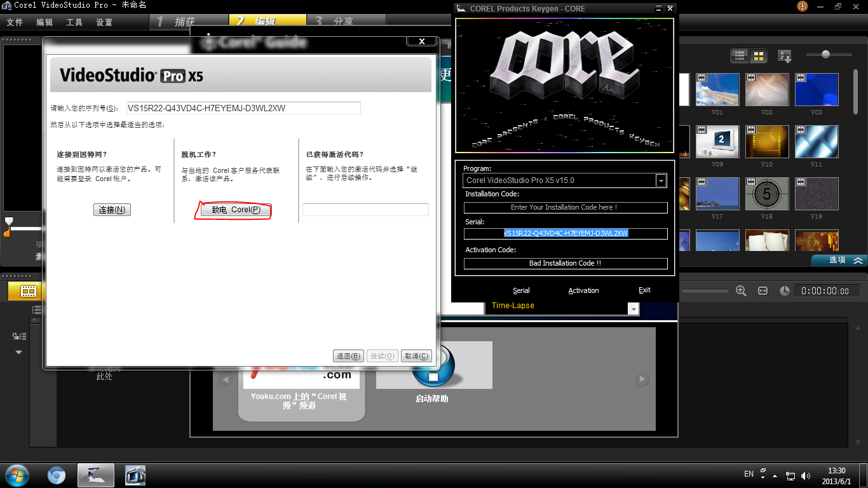This screenshot has width=868, height=488.
Task: Click the 返回(B) back button
Action: coord(348,356)
